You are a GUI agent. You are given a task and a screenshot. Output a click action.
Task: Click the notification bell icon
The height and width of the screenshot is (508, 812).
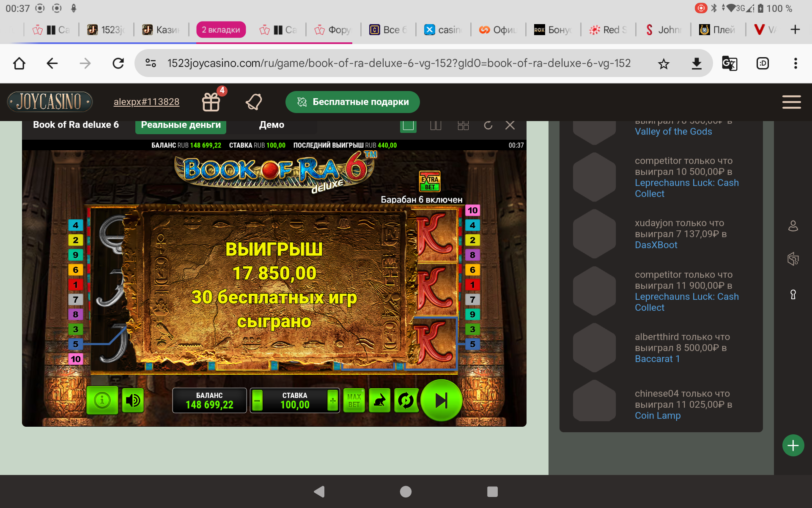(254, 102)
